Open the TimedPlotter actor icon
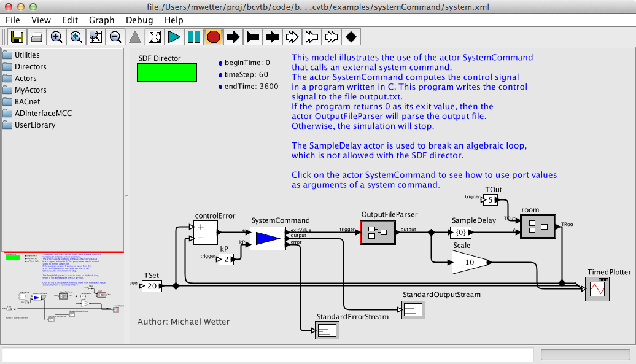636x364 pixels. [x=599, y=288]
